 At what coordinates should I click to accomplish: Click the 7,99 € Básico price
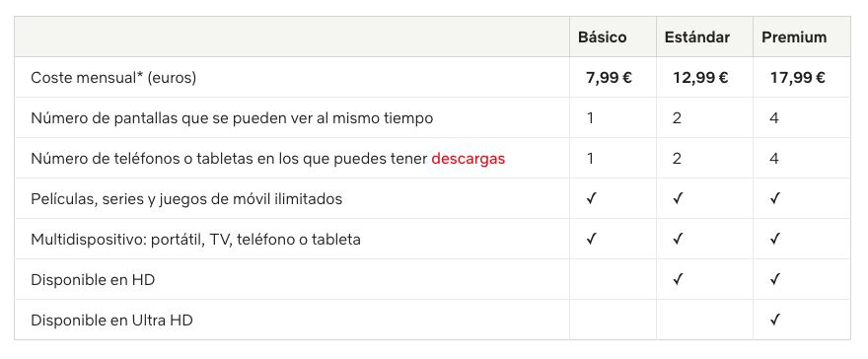pyautogui.click(x=609, y=78)
